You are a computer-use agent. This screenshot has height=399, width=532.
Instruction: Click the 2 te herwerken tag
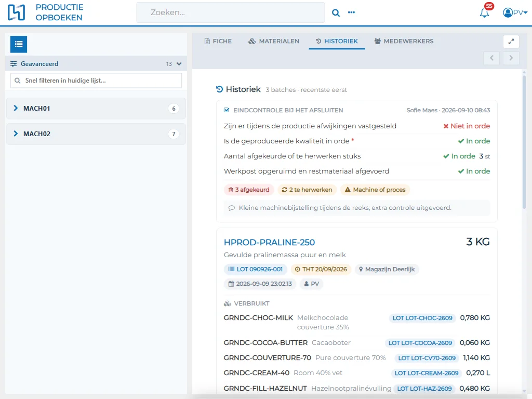307,190
